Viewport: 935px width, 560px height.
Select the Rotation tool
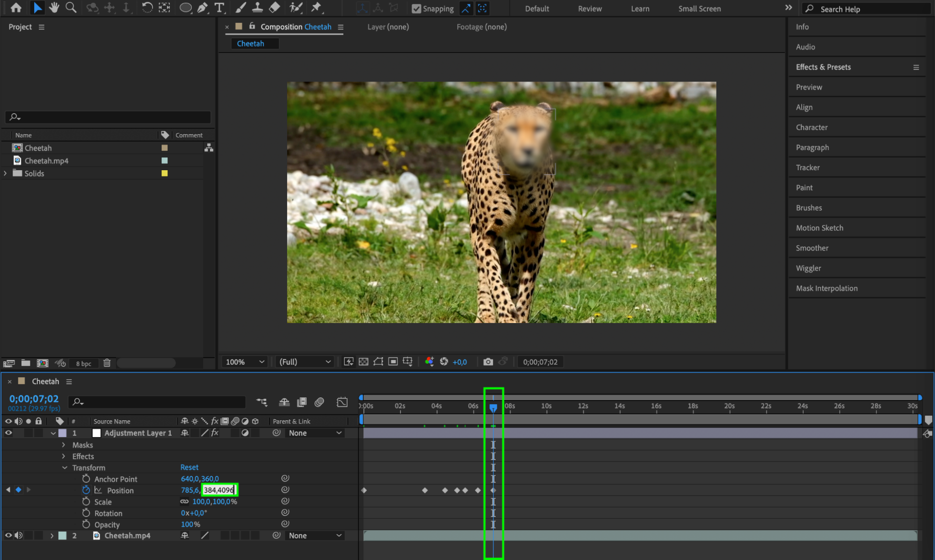147,7
